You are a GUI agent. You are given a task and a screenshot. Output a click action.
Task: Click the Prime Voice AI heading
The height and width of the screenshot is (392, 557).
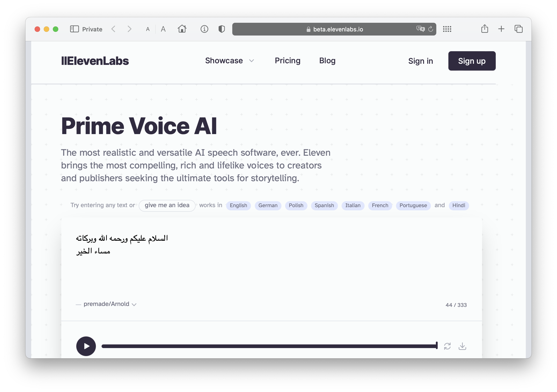coord(139,126)
